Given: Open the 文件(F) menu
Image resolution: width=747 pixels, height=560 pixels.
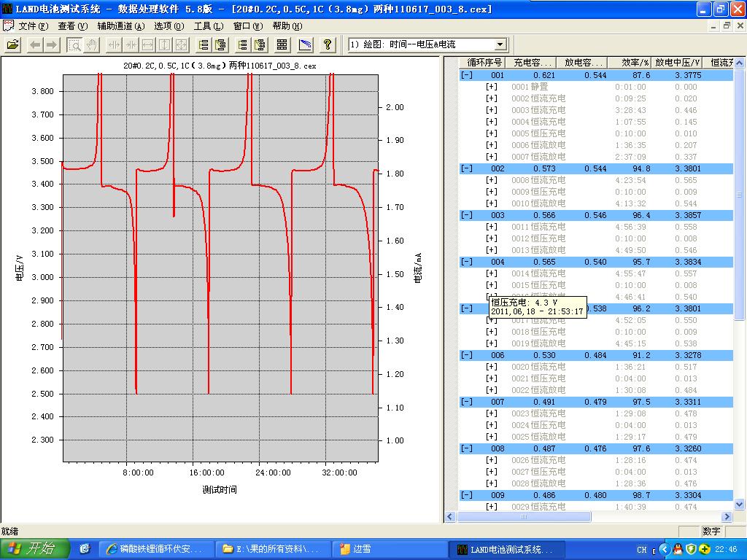Looking at the screenshot, I should point(33,26).
